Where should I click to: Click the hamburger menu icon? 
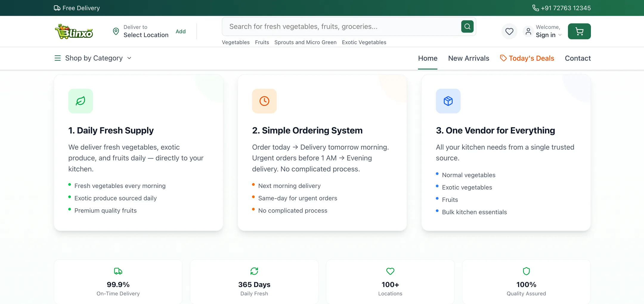click(x=58, y=58)
